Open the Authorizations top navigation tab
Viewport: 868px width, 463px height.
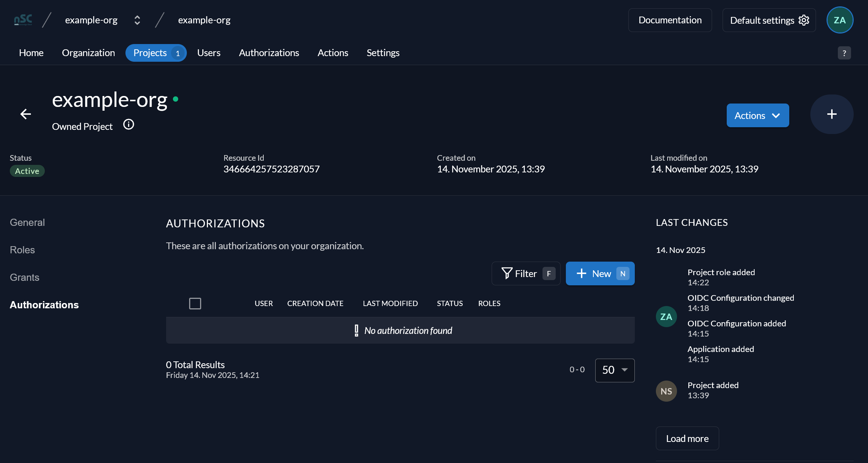coord(269,53)
